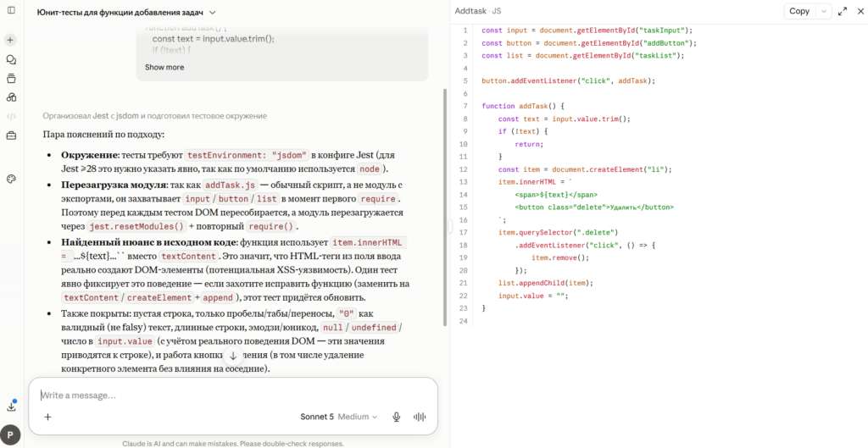Screen dimensions: 868x448
Task: Open the chat title dropdown chevron
Action: (x=213, y=12)
